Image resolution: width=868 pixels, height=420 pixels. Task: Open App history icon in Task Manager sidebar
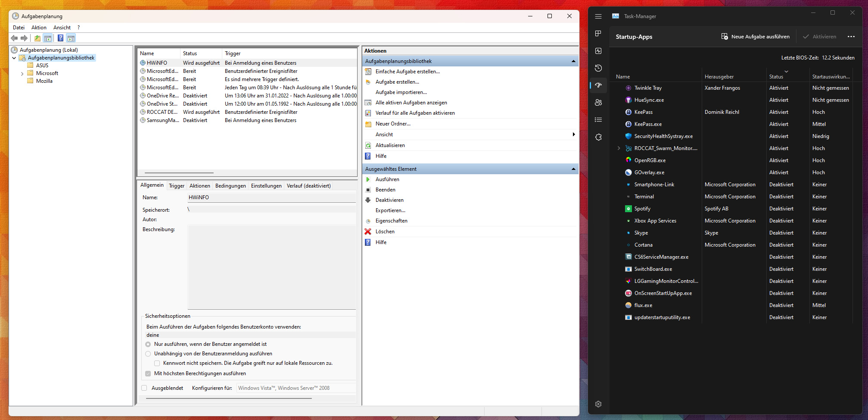(x=598, y=68)
